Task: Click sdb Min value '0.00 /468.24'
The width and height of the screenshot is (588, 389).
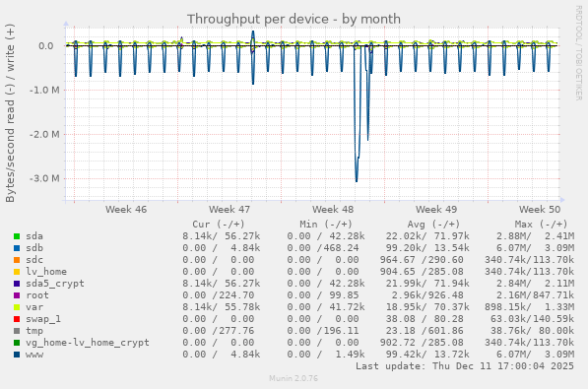Action: pos(323,248)
